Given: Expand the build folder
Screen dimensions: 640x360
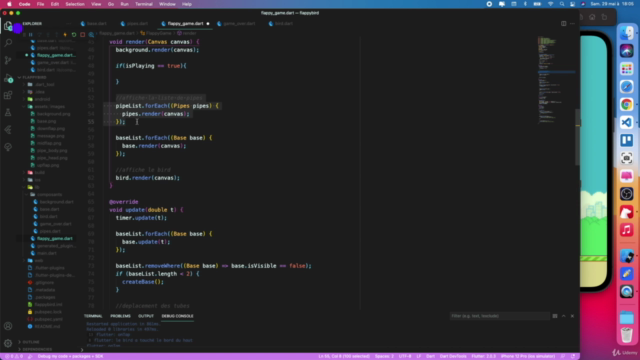Looking at the screenshot, I should pyautogui.click(x=40, y=173).
